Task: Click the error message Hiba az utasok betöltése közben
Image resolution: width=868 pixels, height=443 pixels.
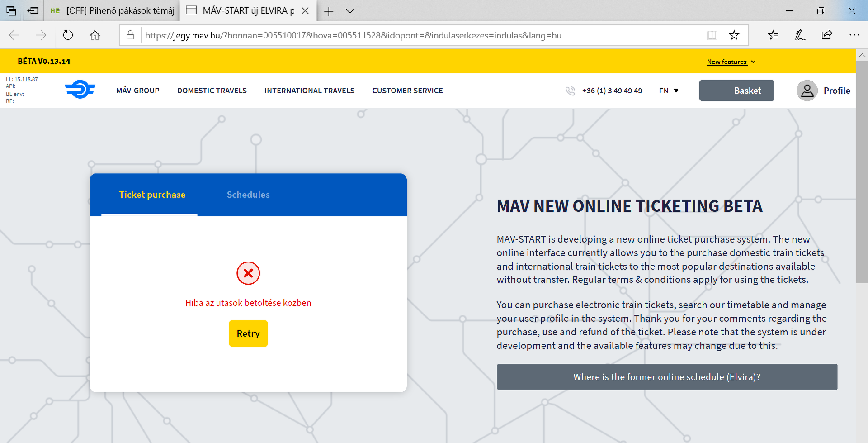Action: coord(248,303)
